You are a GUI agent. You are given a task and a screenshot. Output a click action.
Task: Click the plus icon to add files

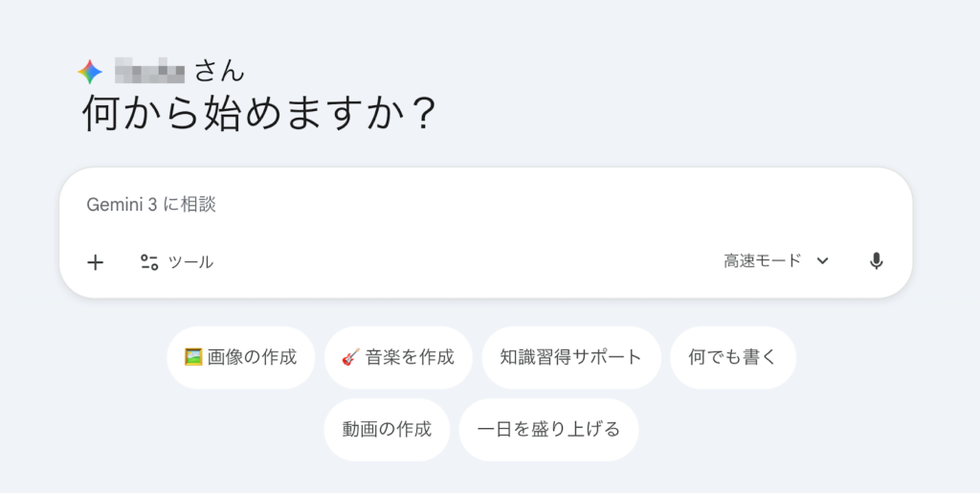click(x=95, y=262)
